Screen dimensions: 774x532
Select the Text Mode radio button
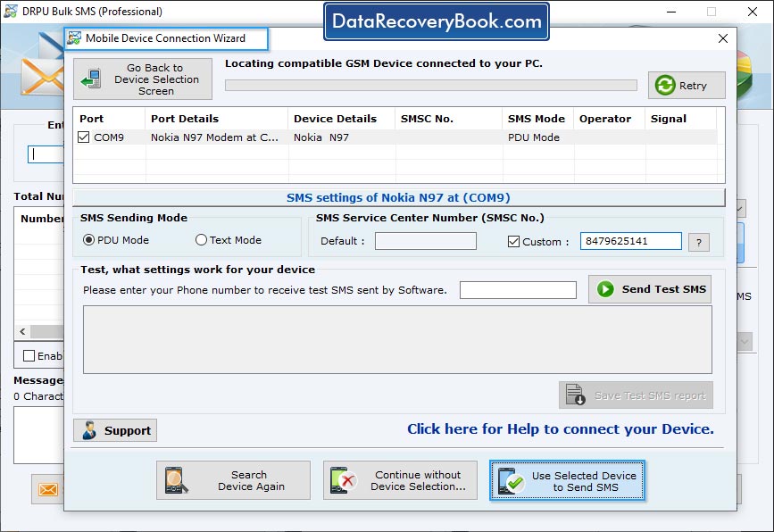pos(201,239)
